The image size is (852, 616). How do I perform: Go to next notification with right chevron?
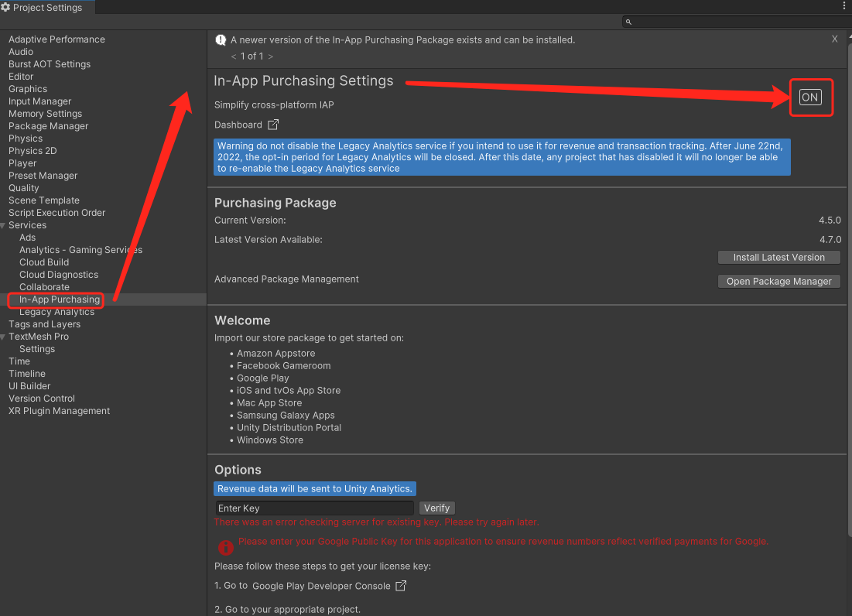(x=271, y=56)
